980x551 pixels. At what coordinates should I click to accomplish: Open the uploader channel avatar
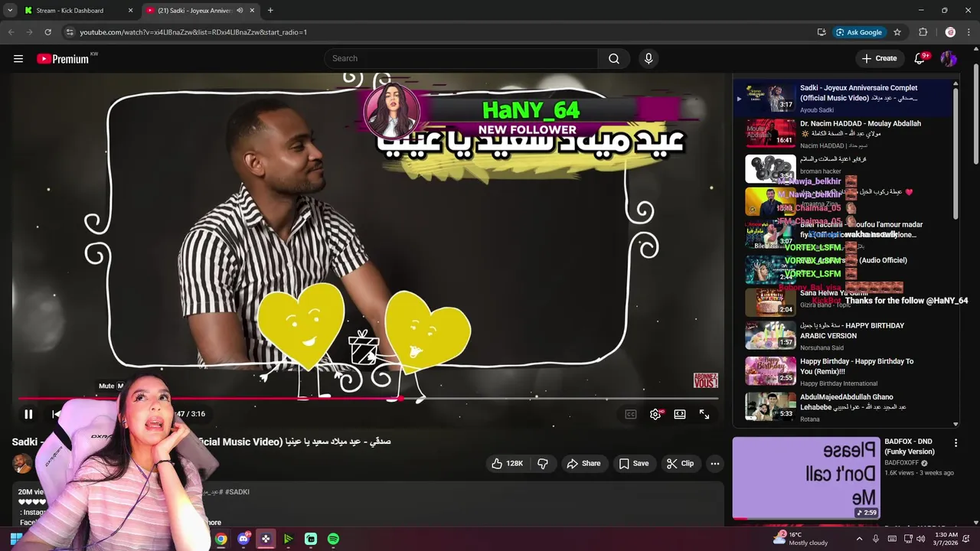[22, 463]
